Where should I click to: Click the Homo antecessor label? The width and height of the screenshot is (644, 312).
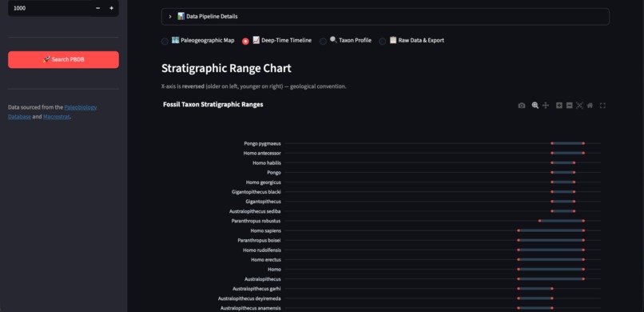click(x=262, y=154)
